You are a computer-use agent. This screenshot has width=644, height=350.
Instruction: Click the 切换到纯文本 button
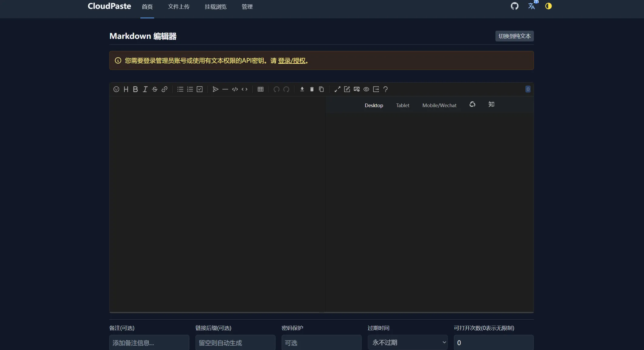(x=514, y=36)
